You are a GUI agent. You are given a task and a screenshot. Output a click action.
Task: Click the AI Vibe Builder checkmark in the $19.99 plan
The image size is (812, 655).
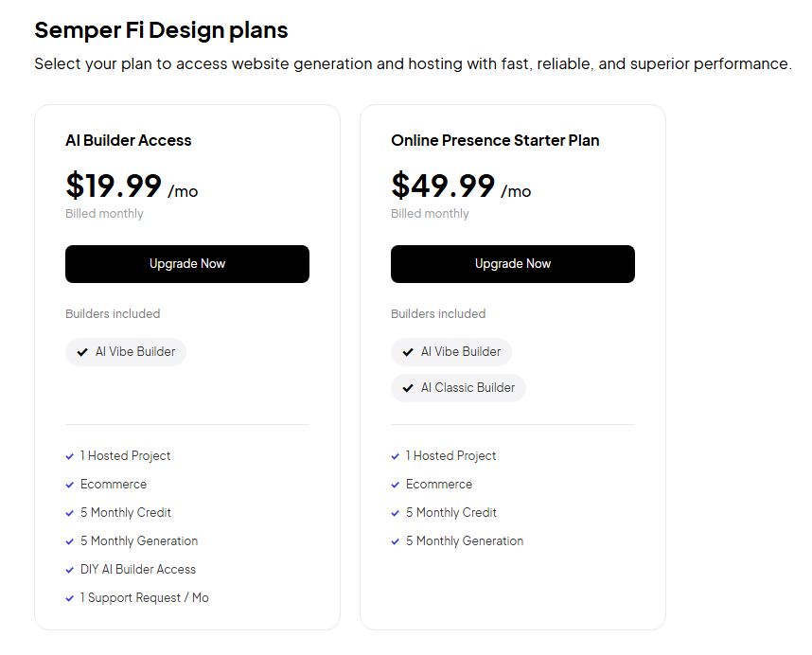point(82,352)
